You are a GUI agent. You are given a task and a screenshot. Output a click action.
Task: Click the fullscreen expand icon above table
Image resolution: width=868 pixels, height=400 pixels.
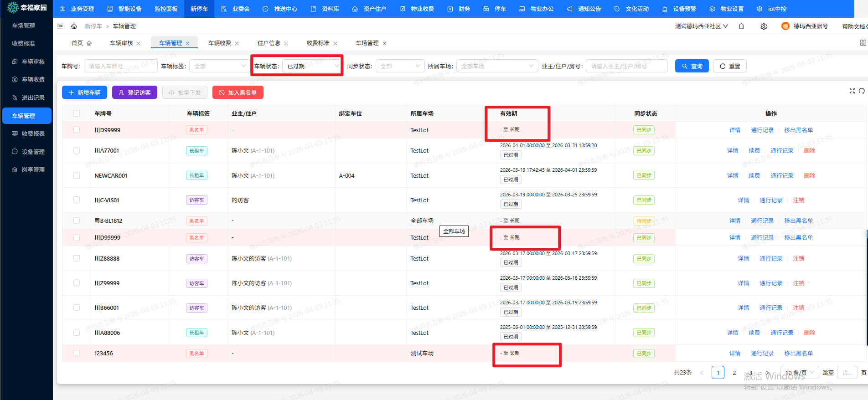(852, 91)
